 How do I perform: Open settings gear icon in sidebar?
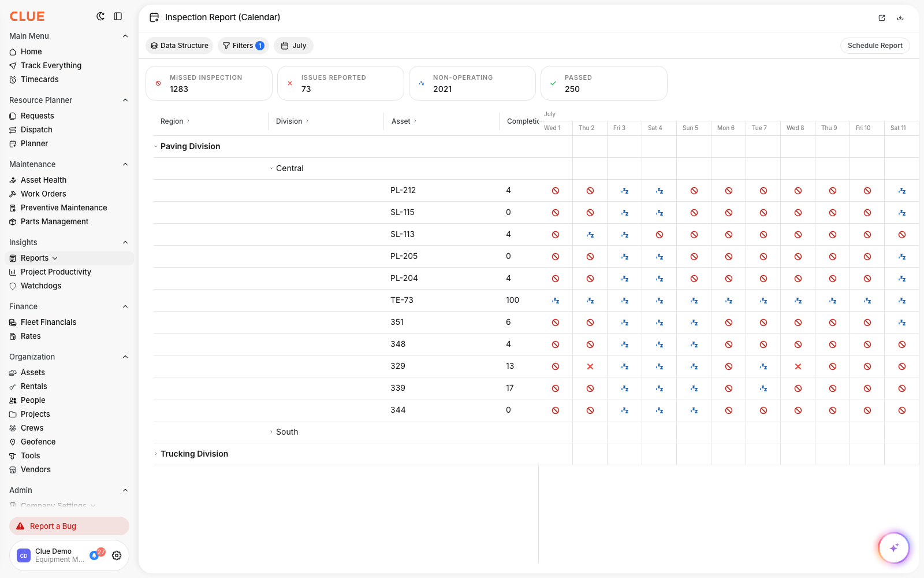click(117, 555)
